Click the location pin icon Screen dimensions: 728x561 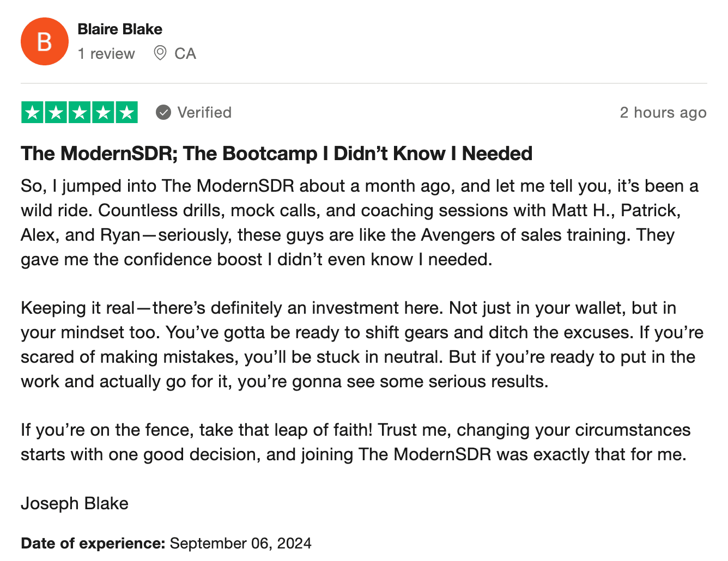pos(160,53)
